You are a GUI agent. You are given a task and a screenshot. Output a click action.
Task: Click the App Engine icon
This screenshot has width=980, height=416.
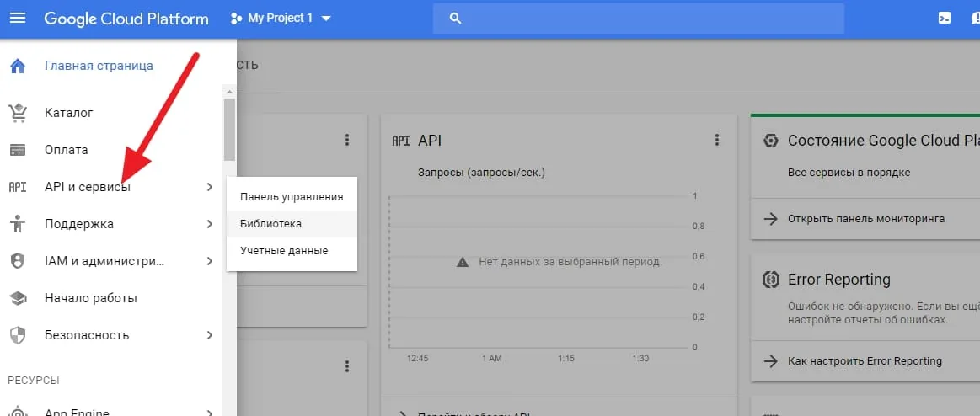(x=18, y=412)
